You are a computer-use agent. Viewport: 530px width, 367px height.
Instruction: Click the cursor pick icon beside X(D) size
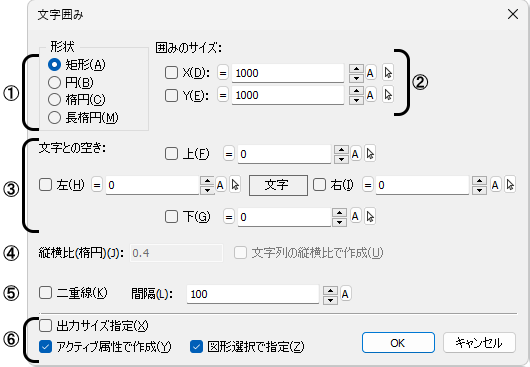coord(388,73)
